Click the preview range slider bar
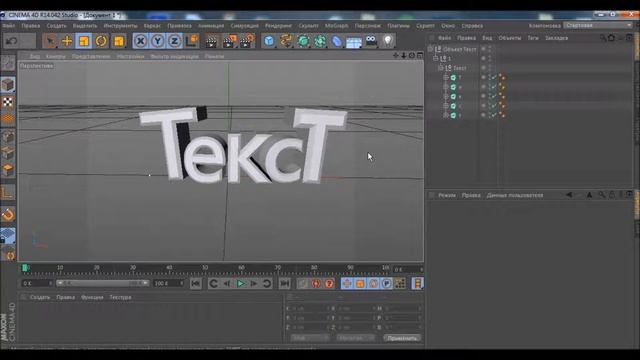This screenshot has width=640, height=360. pyautogui.click(x=102, y=283)
